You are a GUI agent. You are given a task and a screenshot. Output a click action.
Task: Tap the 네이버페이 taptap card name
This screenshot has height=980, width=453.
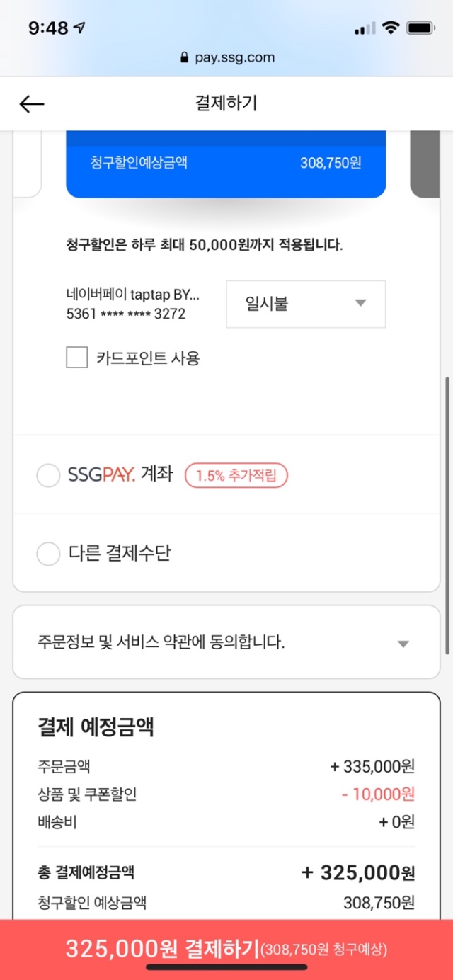click(x=133, y=295)
